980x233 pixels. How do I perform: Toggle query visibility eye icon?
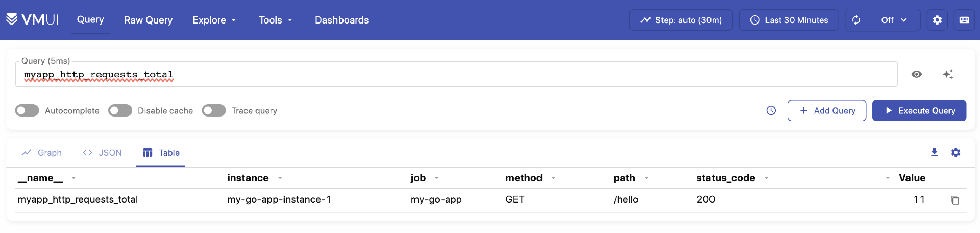pos(917,74)
